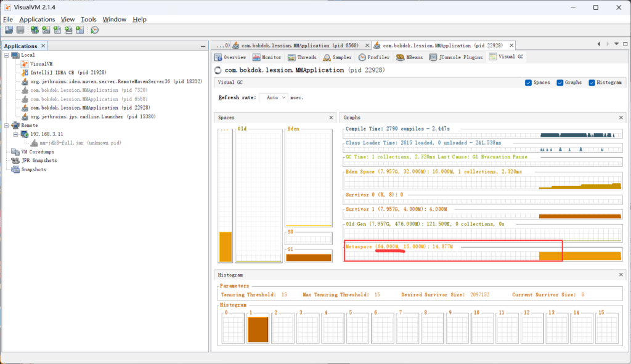Screen dimensions: 631x364
Task: Switch to MMApplication pid 6568 tab
Action: [299, 46]
